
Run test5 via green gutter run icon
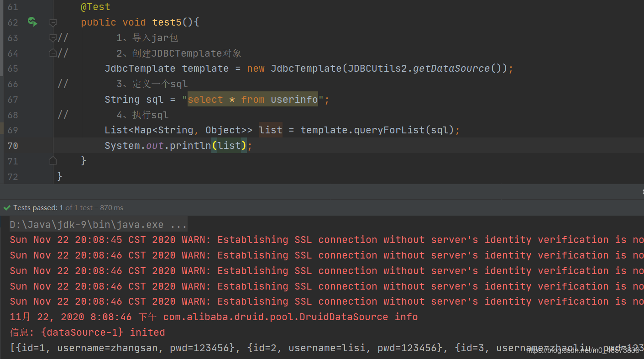tap(32, 21)
